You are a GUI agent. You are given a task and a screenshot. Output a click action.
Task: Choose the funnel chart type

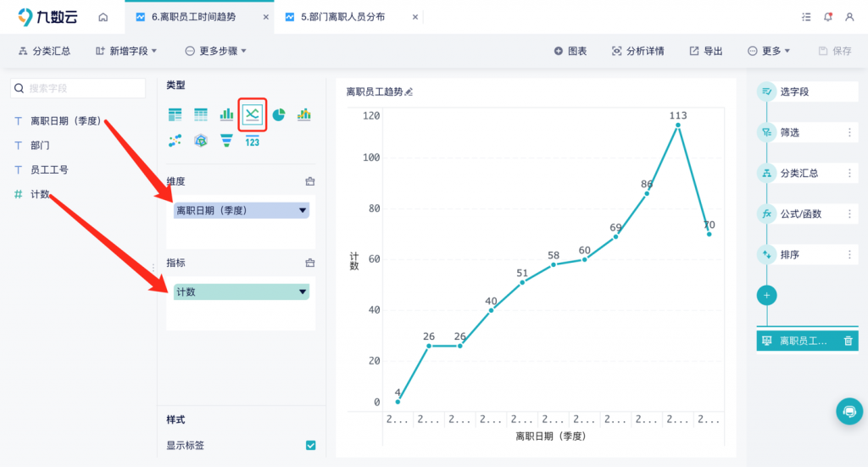226,141
